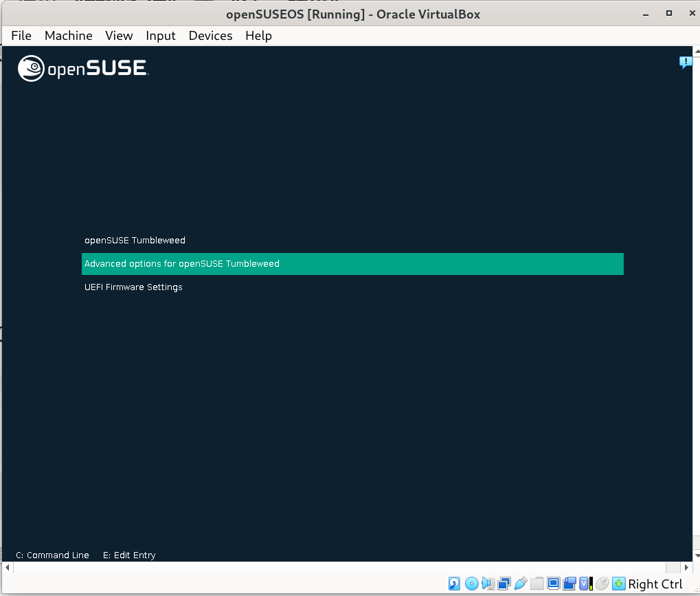
Task: Click the hard disk activity status icon
Action: pyautogui.click(x=454, y=584)
